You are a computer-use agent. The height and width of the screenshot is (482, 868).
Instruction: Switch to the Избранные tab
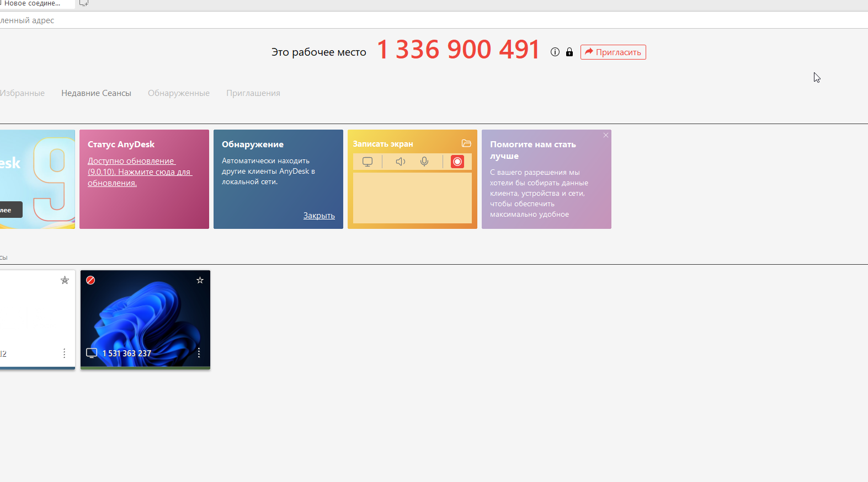(x=22, y=93)
